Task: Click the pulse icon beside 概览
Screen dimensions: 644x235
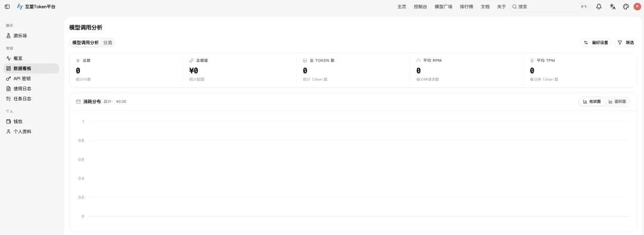Action: pos(8,58)
